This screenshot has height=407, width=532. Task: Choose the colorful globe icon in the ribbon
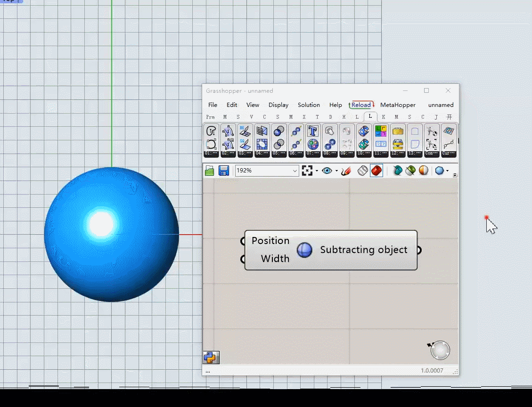pos(313,144)
